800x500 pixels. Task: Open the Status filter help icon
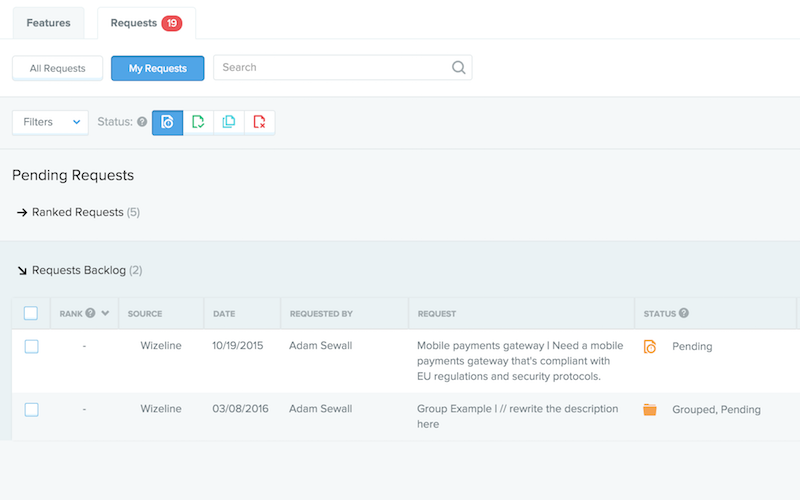[x=142, y=122]
